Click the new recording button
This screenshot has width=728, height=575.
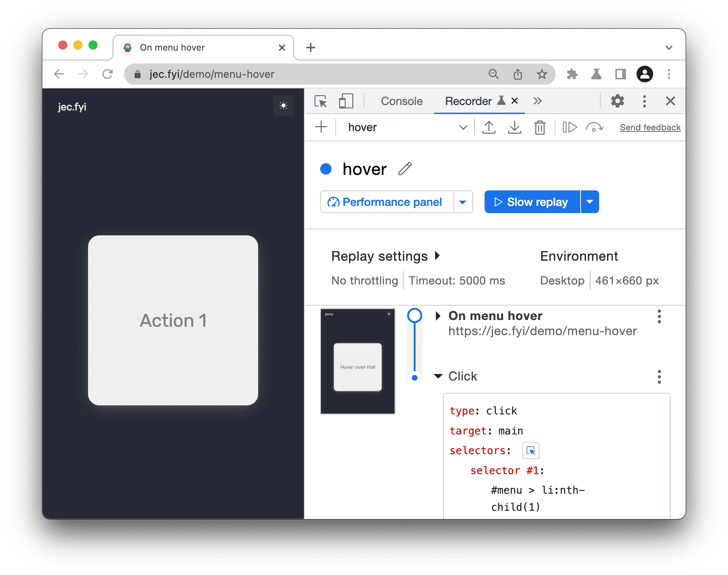pyautogui.click(x=323, y=128)
